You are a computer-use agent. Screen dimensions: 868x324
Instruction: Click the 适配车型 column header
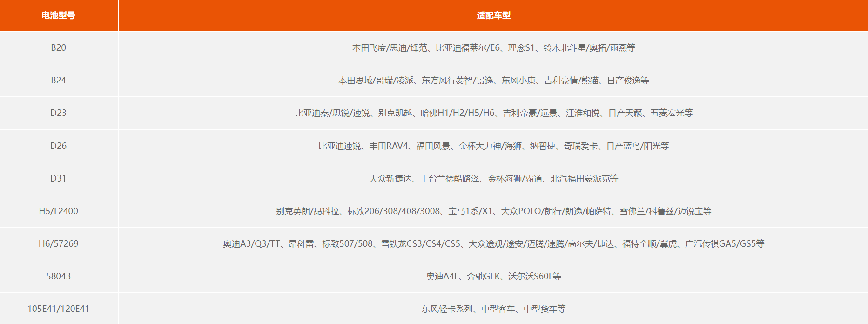[x=493, y=15]
